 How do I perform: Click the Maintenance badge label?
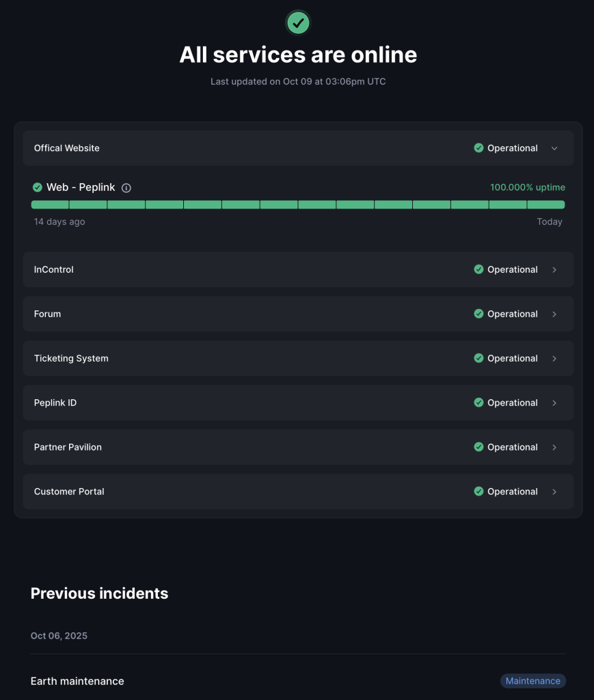532,681
